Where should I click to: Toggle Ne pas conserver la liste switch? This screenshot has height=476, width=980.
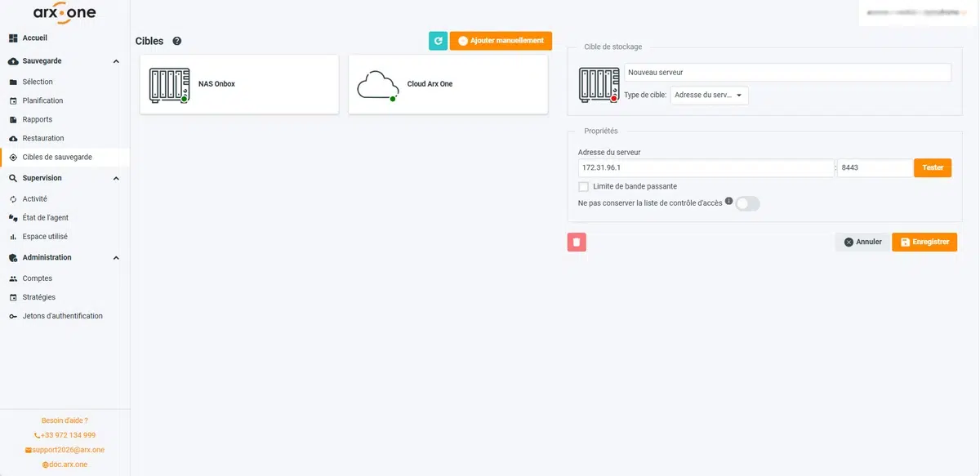(747, 204)
